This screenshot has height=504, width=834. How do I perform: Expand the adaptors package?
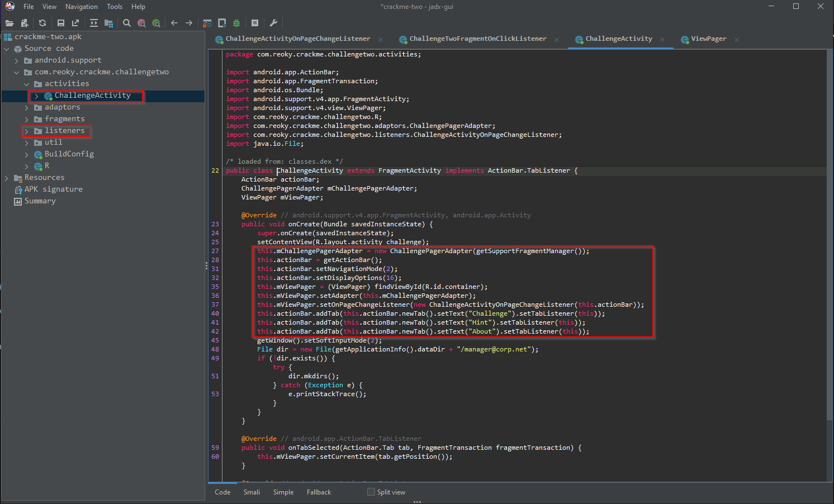click(26, 107)
